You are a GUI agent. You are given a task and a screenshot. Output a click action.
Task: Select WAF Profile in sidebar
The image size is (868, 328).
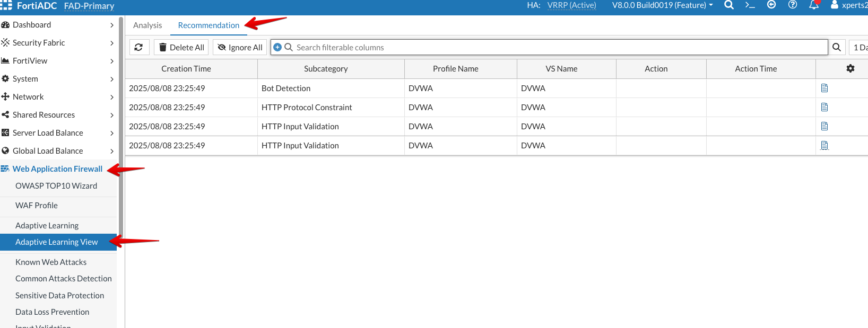pos(37,206)
